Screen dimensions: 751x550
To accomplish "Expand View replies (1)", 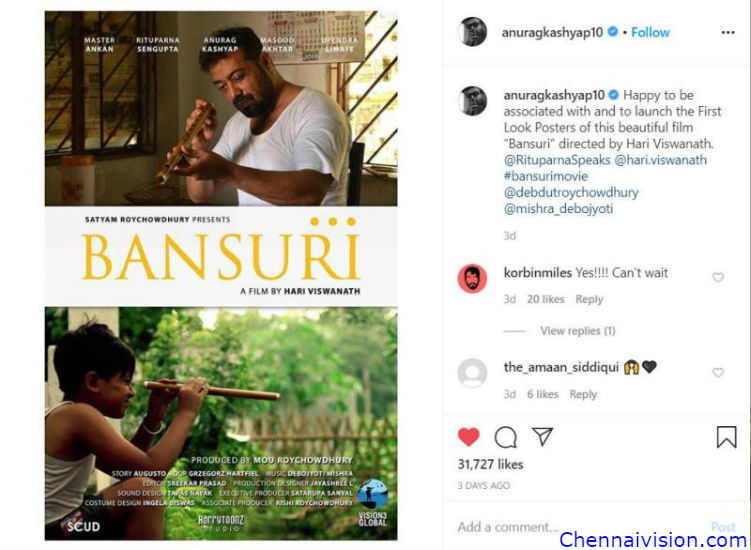I will click(x=578, y=331).
